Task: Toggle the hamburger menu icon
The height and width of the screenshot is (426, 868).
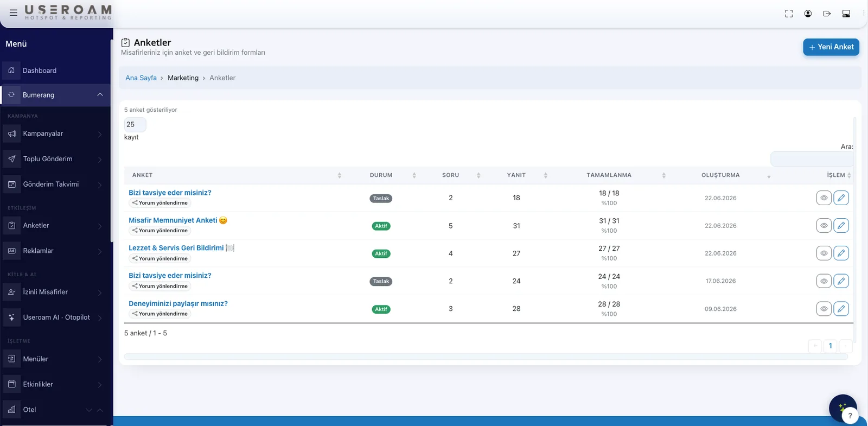Action: point(14,12)
